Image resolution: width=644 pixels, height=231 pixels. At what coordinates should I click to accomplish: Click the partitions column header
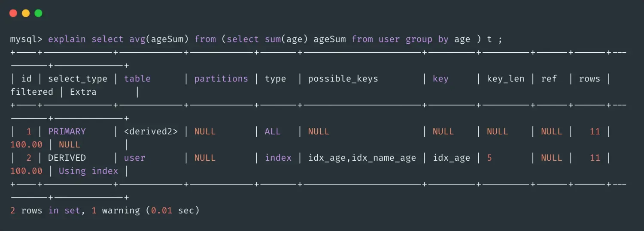pyautogui.click(x=221, y=79)
